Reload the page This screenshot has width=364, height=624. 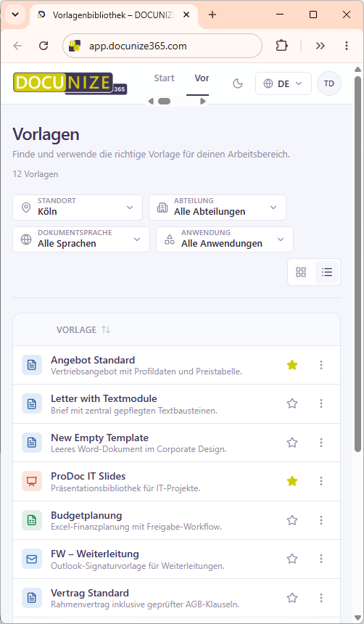[44, 46]
